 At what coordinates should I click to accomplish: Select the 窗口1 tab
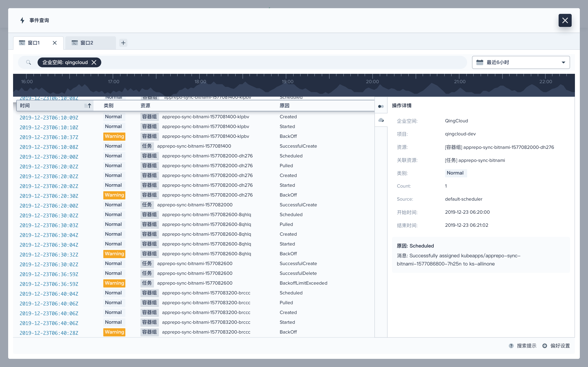click(x=34, y=43)
